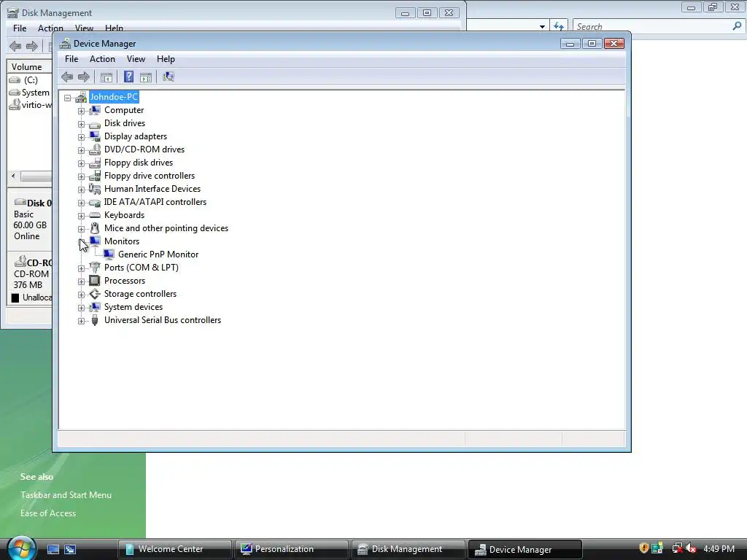Image resolution: width=747 pixels, height=560 pixels.
Task: Switch to Disk Management taskbar button
Action: point(408,550)
